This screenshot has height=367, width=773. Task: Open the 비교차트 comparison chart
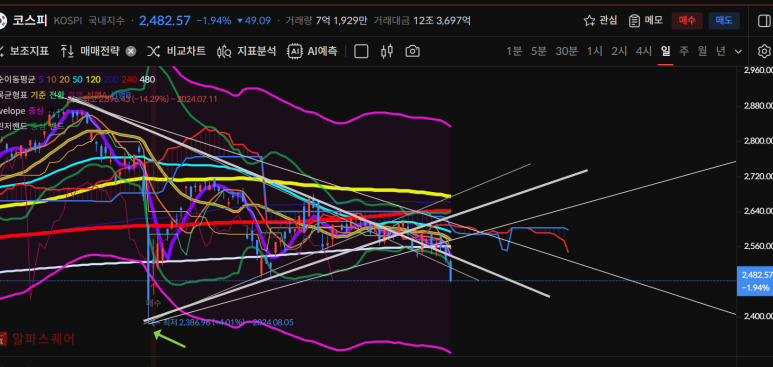176,51
